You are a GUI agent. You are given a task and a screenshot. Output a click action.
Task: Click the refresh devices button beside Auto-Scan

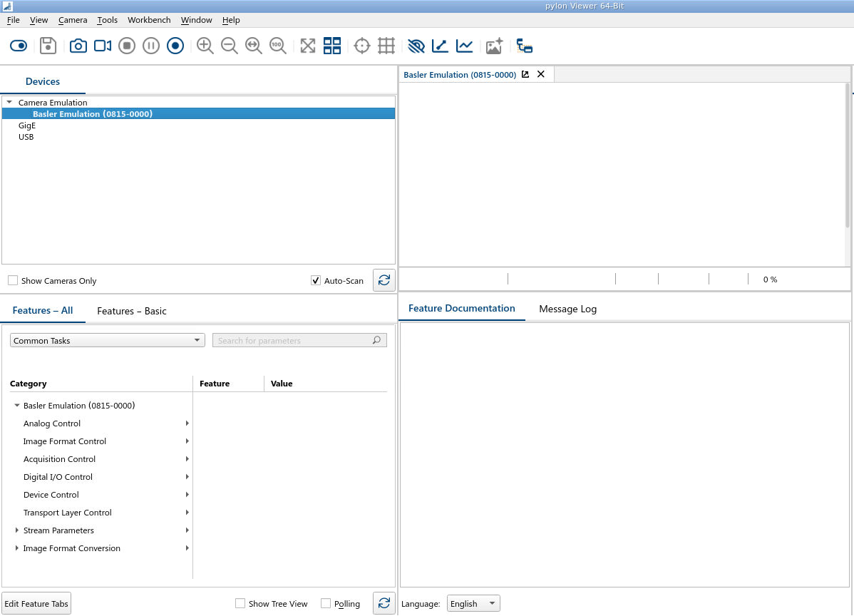pos(384,280)
